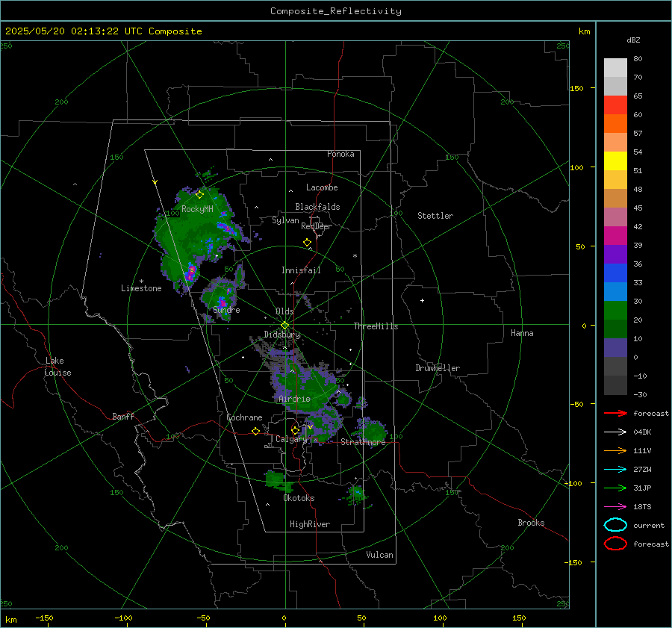Click the Stettler label

pyautogui.click(x=435, y=216)
